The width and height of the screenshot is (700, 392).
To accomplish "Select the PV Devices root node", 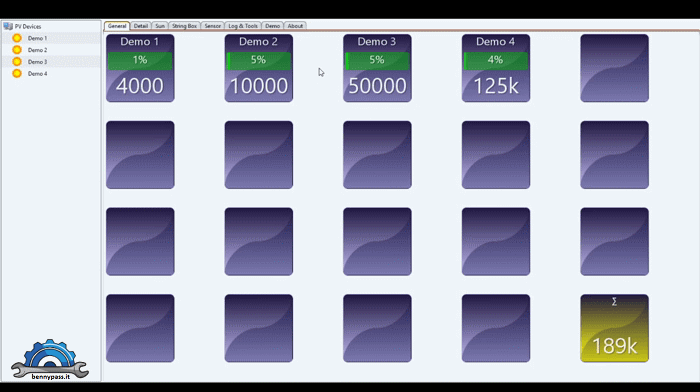I will (x=28, y=26).
